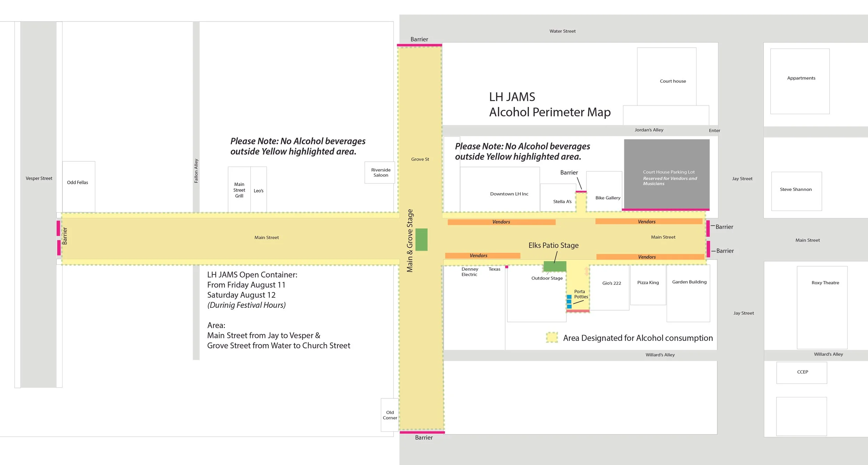
Task: Select the LH JAMS Alcohol Perimeter Map title
Action: (x=550, y=104)
